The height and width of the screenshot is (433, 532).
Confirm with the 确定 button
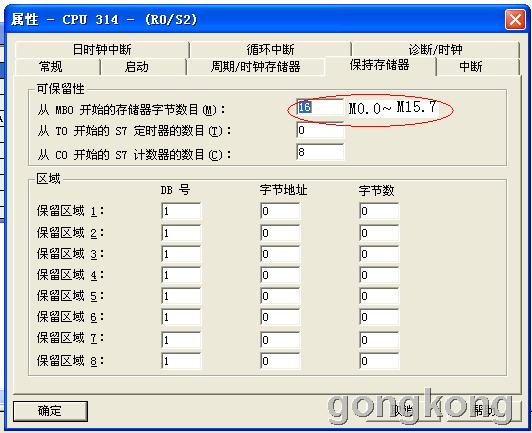[x=50, y=411]
